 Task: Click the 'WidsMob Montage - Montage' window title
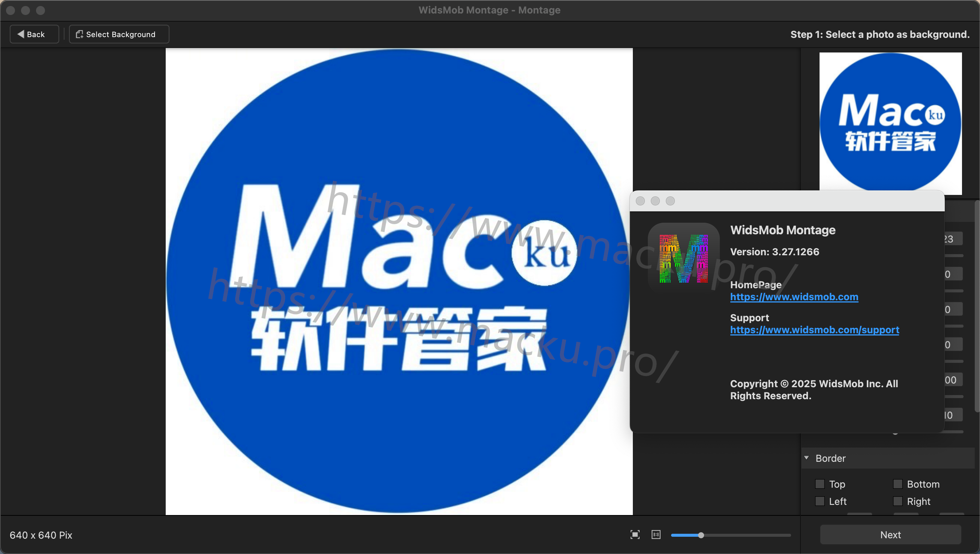(489, 10)
